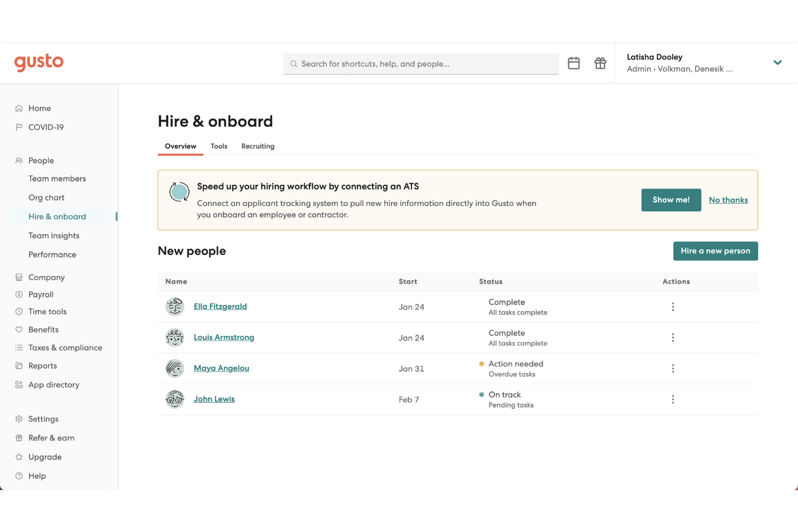Open Team insights in sidebar
Viewport: 798px width, 532px height.
click(54, 236)
